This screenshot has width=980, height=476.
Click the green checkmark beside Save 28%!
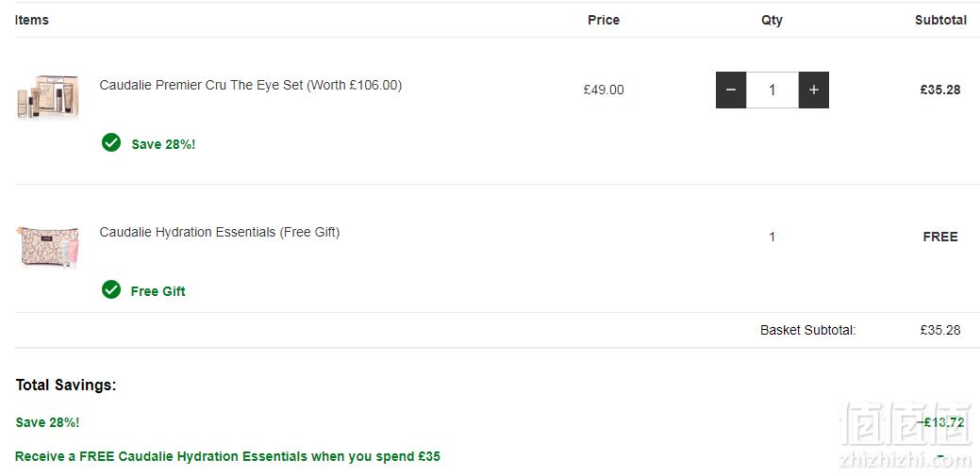point(111,142)
